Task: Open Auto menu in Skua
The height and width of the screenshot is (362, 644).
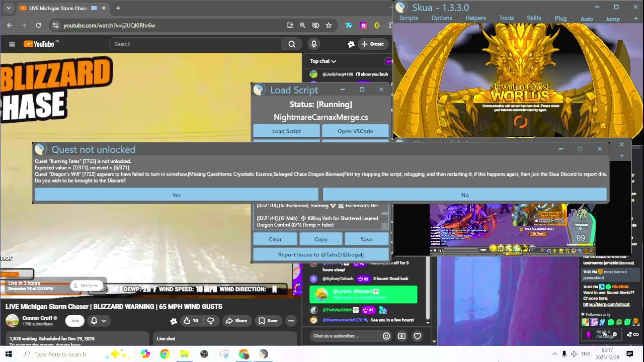Action: (x=587, y=19)
